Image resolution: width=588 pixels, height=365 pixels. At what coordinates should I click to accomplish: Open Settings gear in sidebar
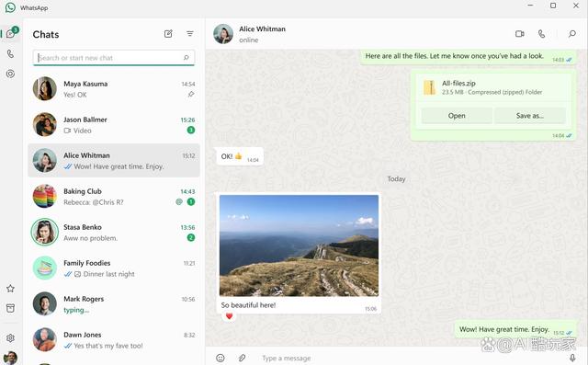click(x=10, y=338)
